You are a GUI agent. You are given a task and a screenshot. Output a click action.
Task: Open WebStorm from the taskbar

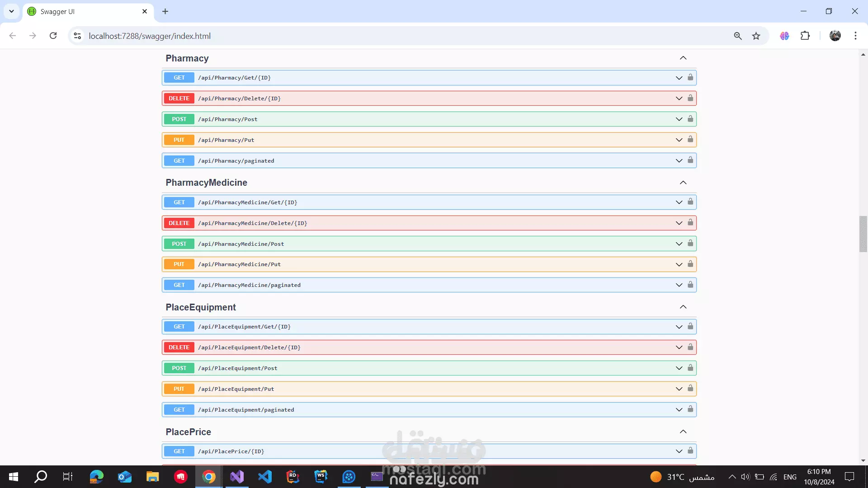(321, 477)
